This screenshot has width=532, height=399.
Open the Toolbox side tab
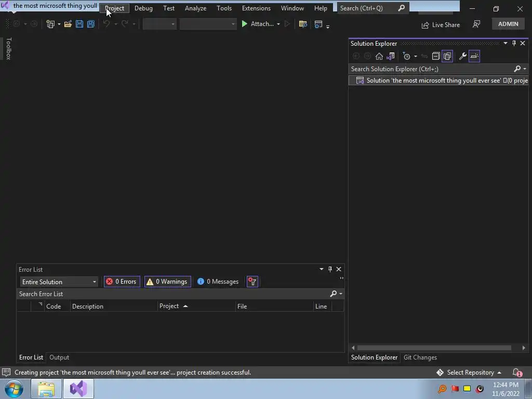8,49
